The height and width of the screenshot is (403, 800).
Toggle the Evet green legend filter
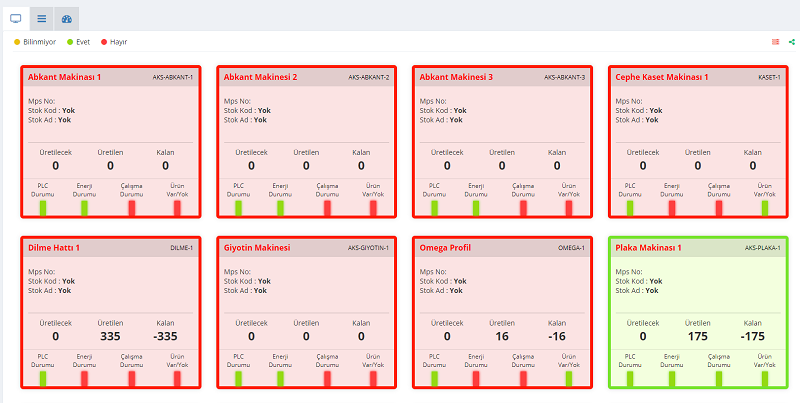tap(78, 42)
